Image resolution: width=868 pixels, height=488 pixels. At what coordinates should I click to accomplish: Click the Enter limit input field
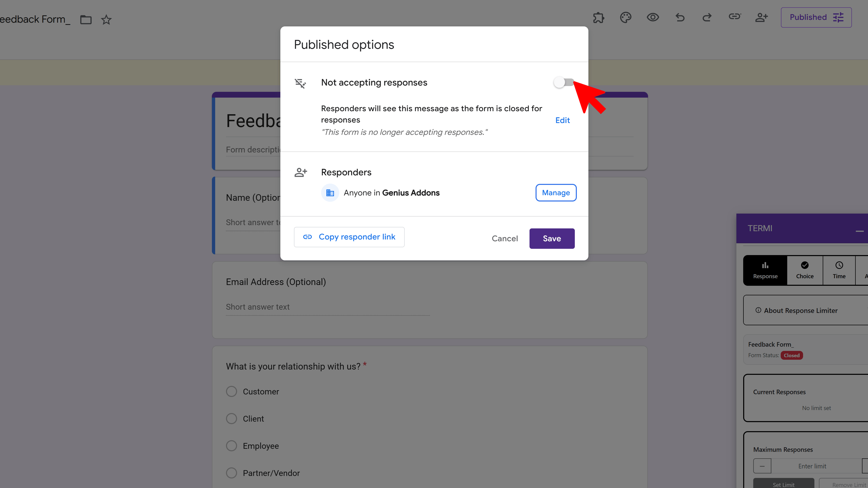click(812, 466)
